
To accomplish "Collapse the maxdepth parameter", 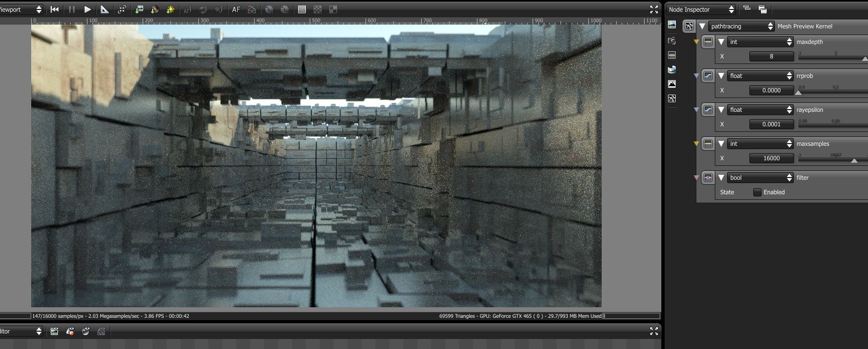I will click(x=721, y=42).
